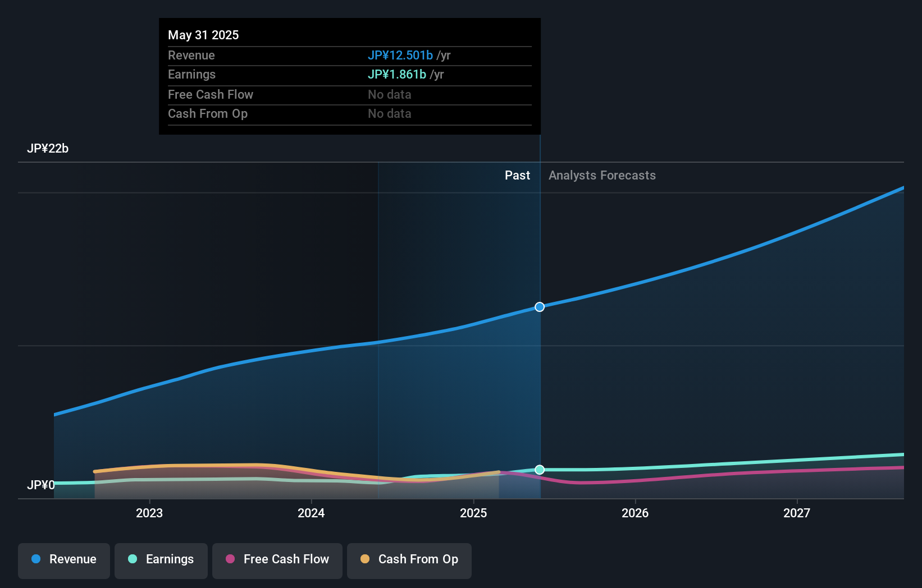Click the Free Cash Flow tooltip row label

(x=211, y=94)
